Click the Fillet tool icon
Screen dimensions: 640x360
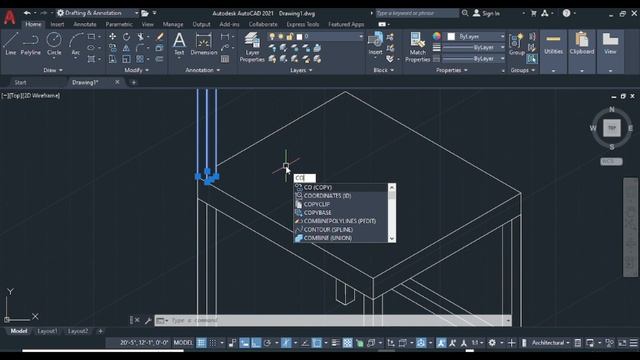(140, 48)
